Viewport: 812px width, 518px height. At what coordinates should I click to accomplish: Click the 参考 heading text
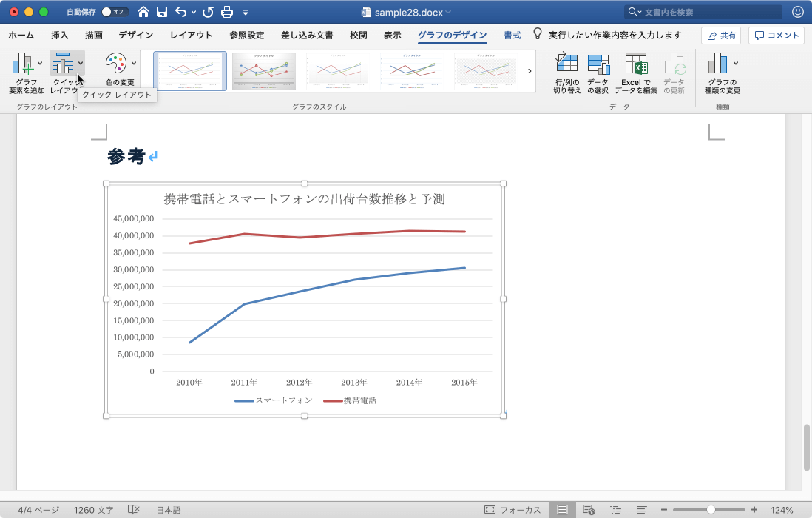tap(126, 156)
